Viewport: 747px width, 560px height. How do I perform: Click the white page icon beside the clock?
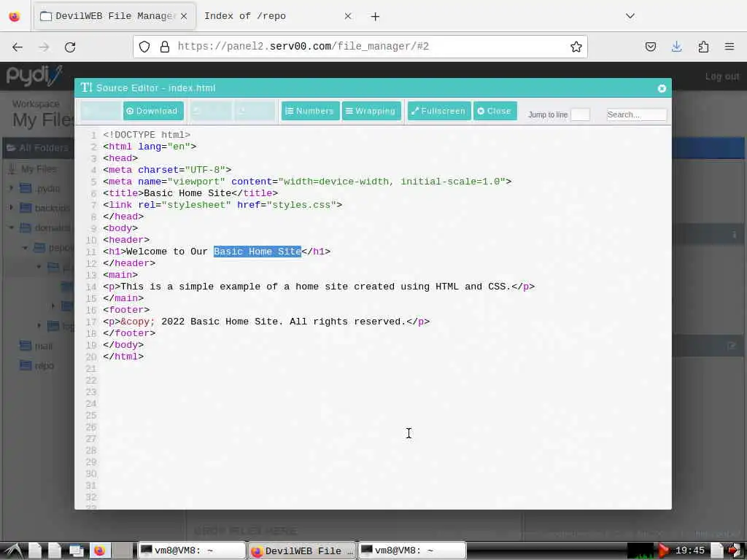coord(718,551)
